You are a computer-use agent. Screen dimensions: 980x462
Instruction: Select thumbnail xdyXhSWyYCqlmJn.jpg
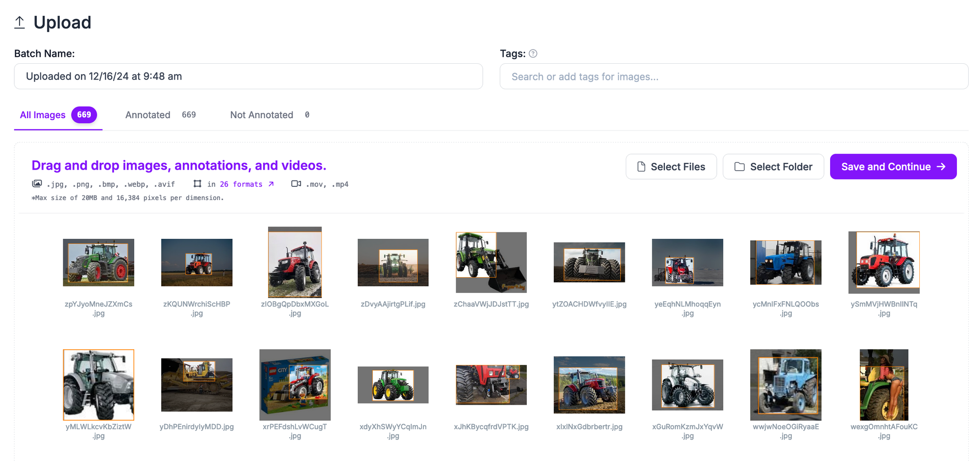click(393, 385)
